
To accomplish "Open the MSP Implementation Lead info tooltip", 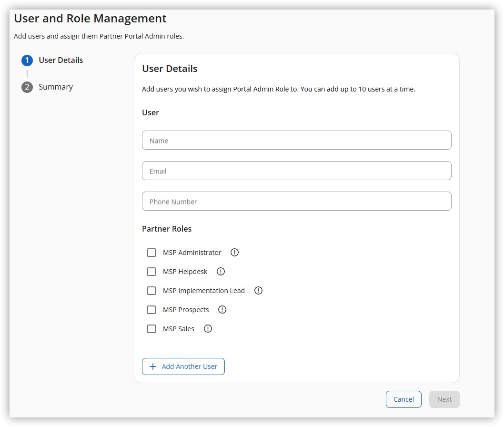I will (x=258, y=290).
